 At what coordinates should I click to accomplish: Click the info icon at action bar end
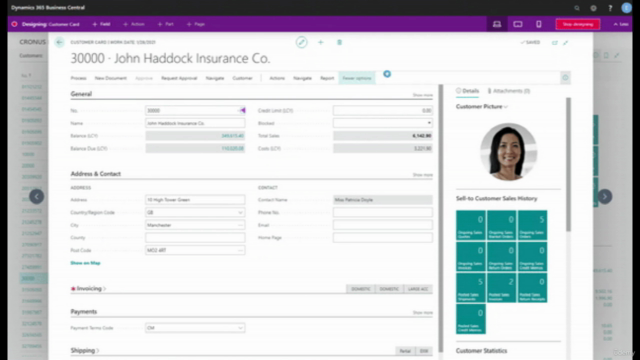coord(565,78)
